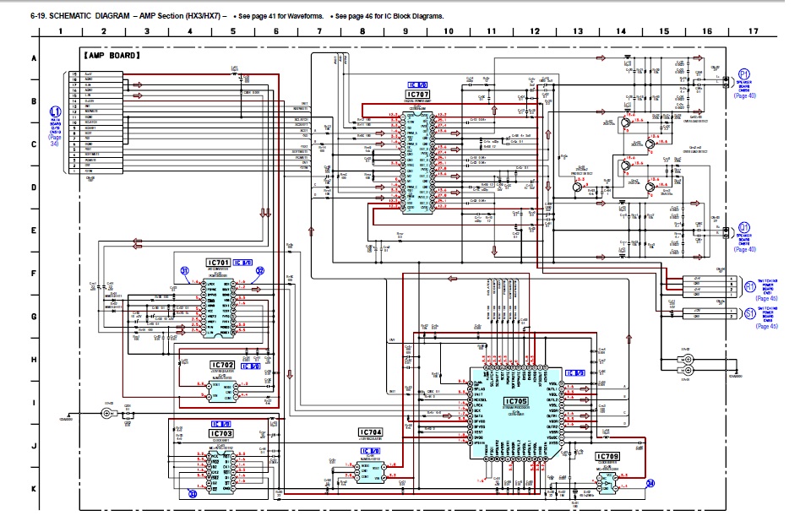Image resolution: width=811 pixels, height=532 pixels.
Task: Click the L1 main board connector marker
Action: tap(56, 111)
